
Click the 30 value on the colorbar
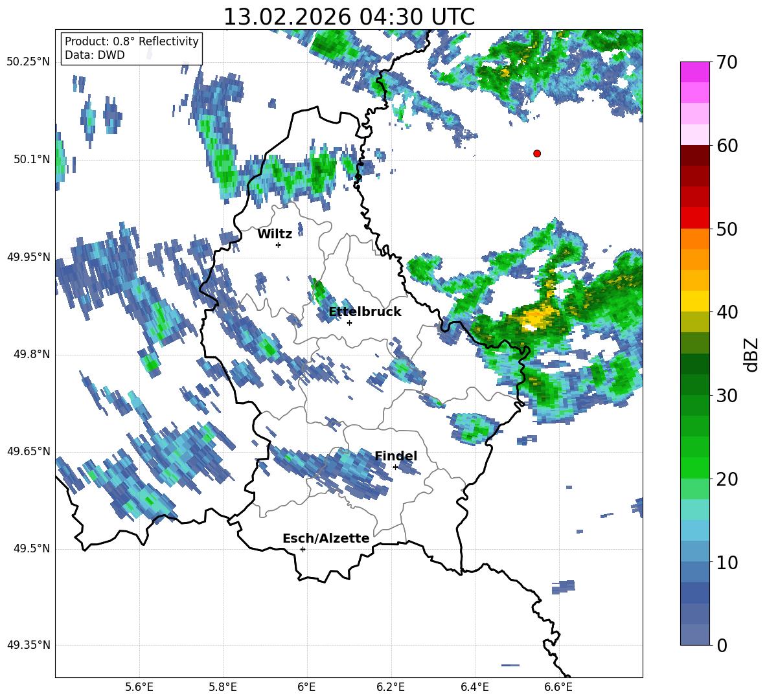(727, 396)
